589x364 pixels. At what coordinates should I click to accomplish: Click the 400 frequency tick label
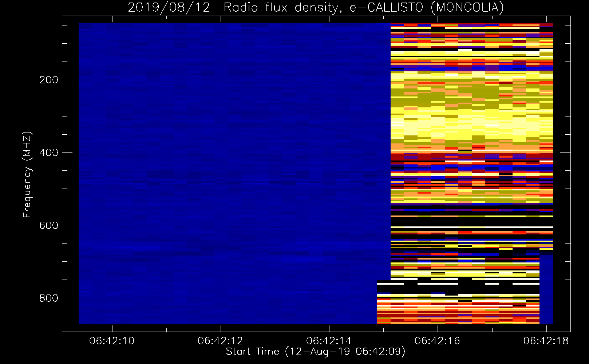48,153
